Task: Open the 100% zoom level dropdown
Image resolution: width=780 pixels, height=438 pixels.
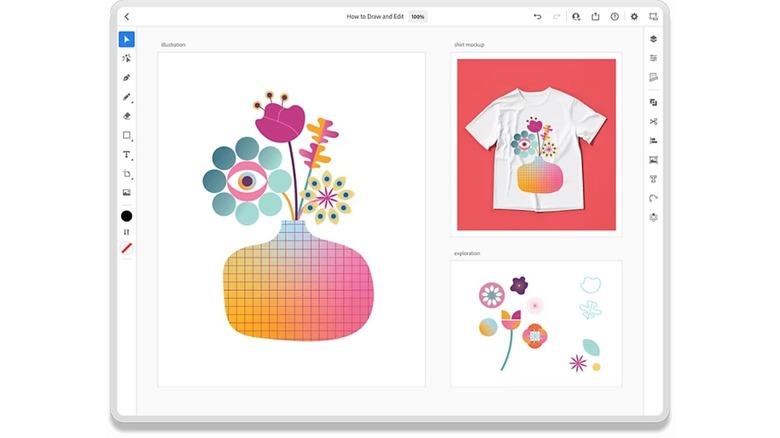Action: pos(417,17)
